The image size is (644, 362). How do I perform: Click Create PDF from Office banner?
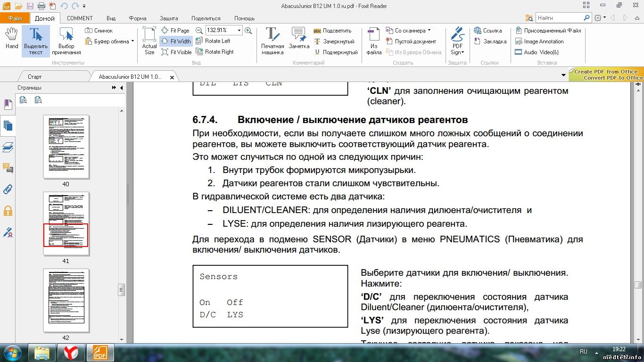606,72
